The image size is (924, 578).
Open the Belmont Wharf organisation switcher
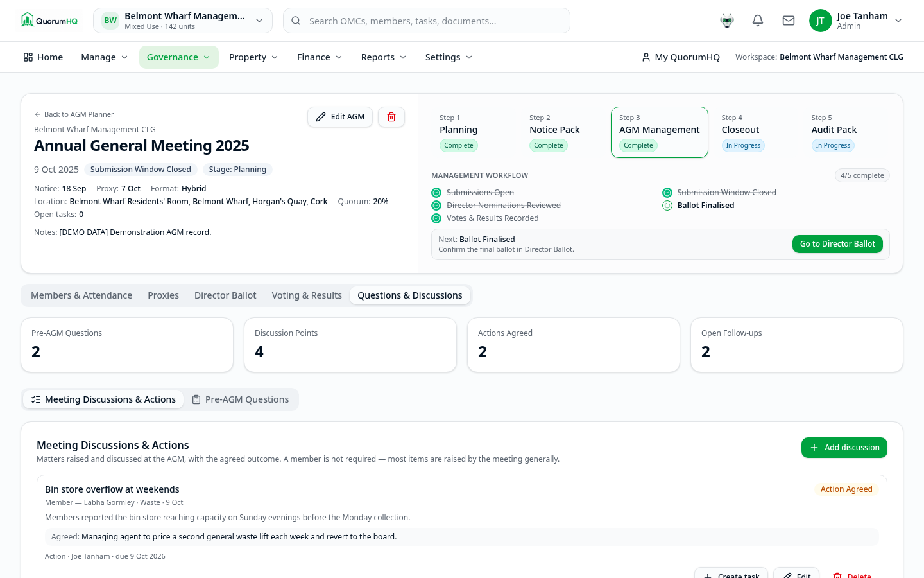[x=183, y=21]
